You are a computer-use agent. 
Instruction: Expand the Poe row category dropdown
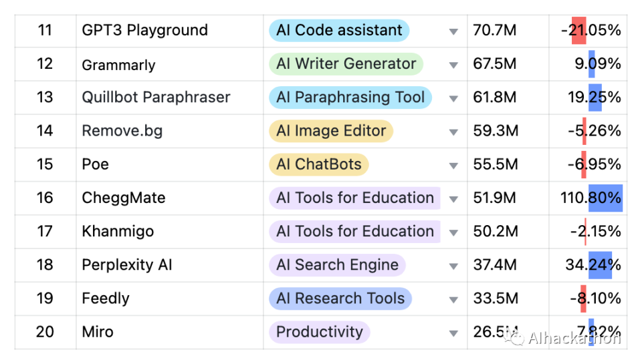[453, 165]
